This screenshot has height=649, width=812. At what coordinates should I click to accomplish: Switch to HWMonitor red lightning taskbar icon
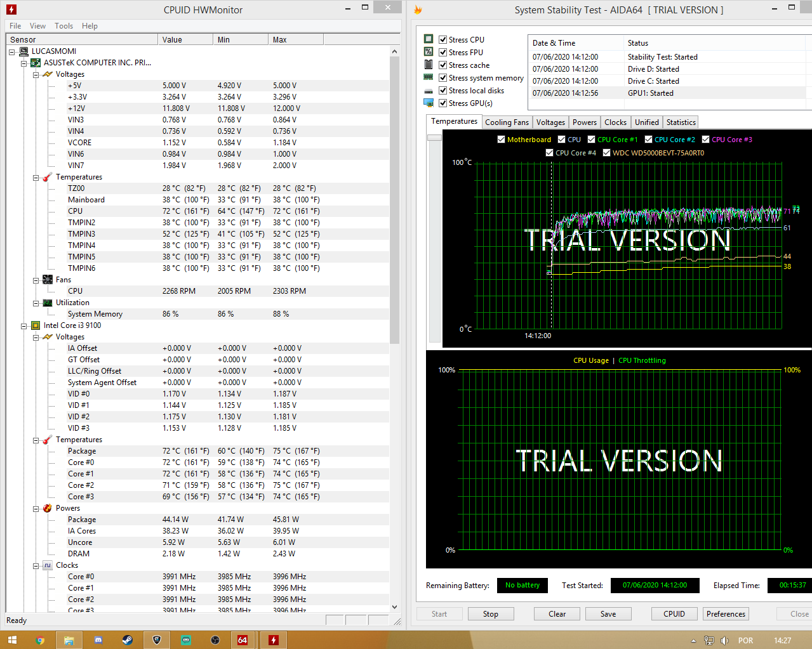pos(273,640)
